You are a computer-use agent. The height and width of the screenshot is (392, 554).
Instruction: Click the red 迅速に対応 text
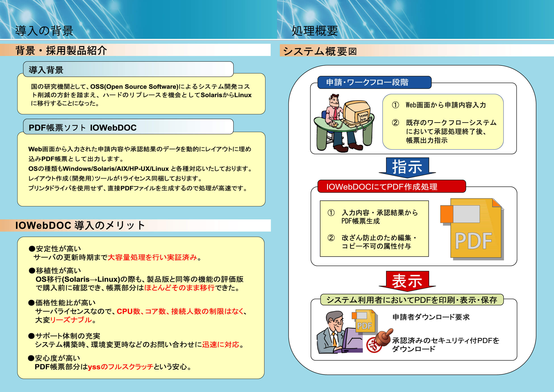220,344
